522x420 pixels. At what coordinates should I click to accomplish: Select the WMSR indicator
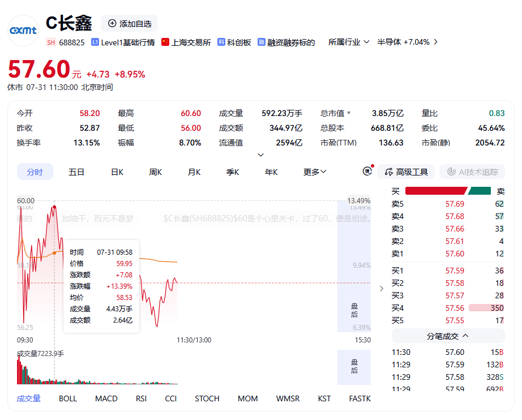coord(288,398)
